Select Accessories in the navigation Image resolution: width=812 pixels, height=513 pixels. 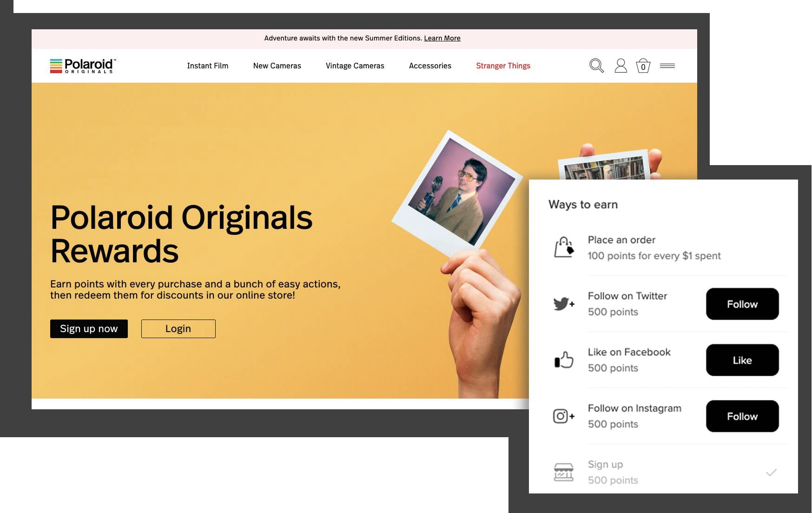(430, 66)
